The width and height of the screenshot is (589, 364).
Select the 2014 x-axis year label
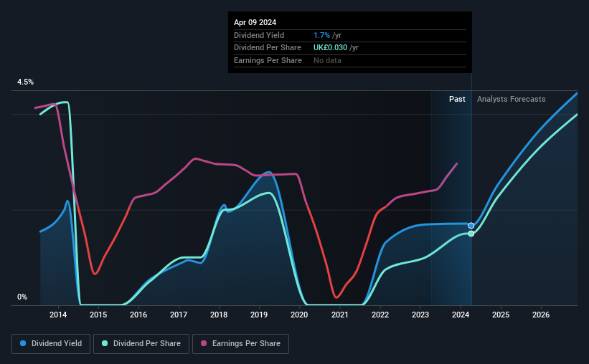pos(58,315)
